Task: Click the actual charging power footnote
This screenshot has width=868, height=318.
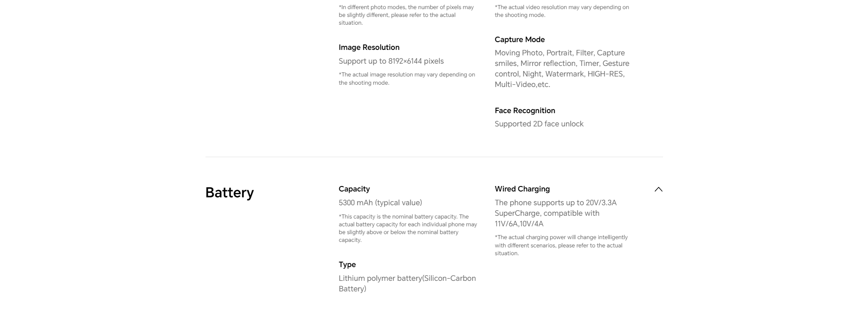Action: (x=561, y=245)
